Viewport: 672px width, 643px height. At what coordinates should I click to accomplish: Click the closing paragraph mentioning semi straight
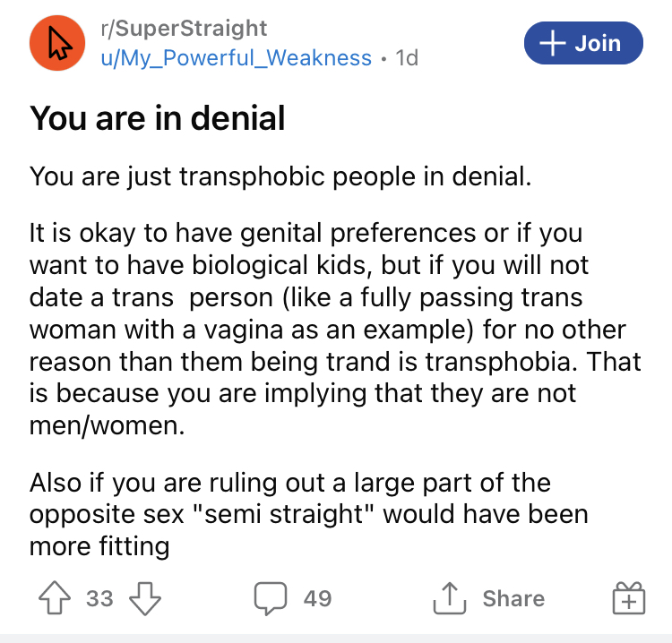tap(308, 514)
